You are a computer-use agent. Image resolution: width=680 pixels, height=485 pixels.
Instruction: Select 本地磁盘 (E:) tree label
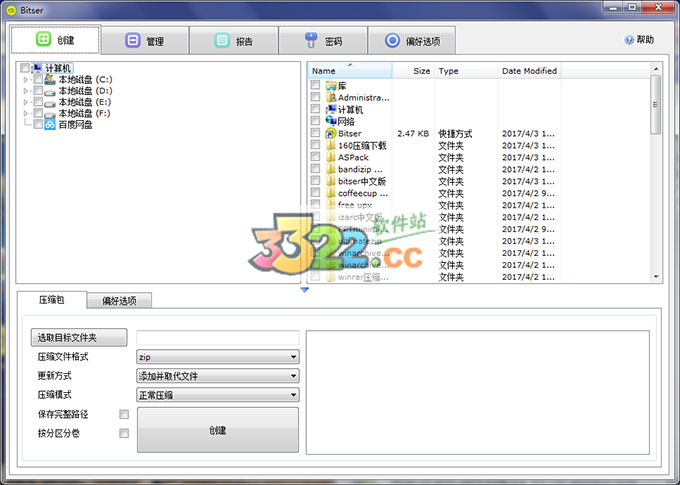(x=85, y=102)
